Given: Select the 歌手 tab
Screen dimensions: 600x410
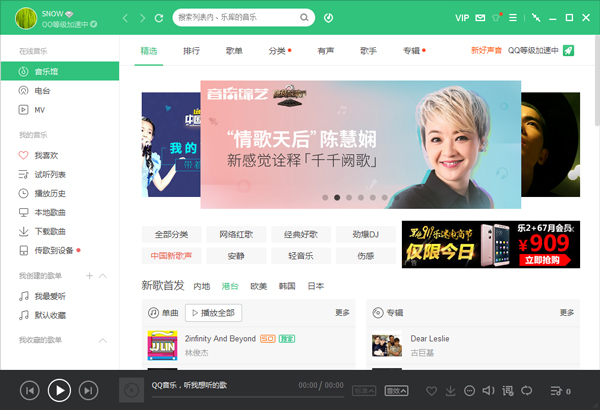Looking at the screenshot, I should (368, 51).
